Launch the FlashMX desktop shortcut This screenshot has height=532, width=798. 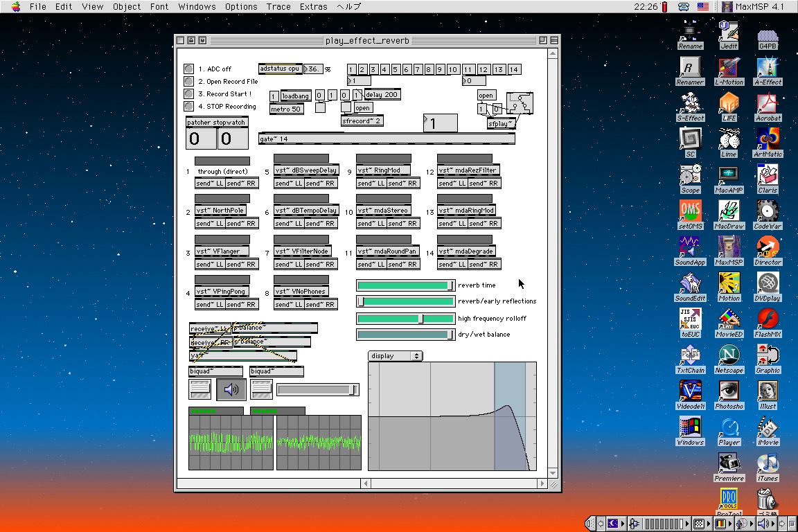pyautogui.click(x=767, y=319)
